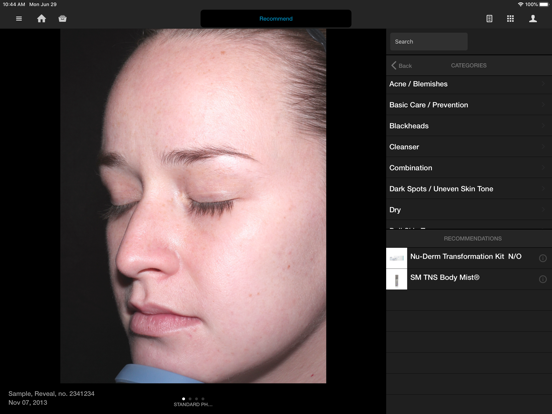Click the Recommend title tab
This screenshot has width=552, height=414.
[276, 19]
